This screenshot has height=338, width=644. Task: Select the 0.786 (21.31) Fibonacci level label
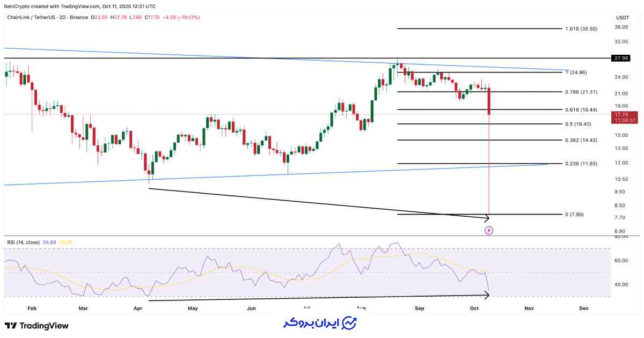point(581,92)
